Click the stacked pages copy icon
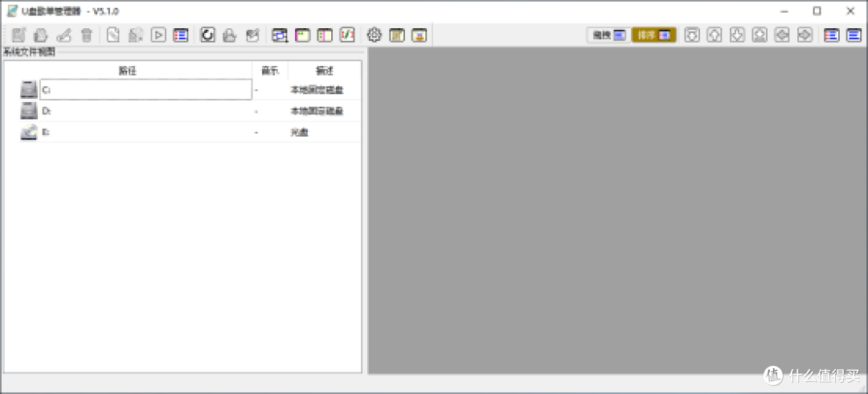This screenshot has height=394, width=868. [x=40, y=35]
